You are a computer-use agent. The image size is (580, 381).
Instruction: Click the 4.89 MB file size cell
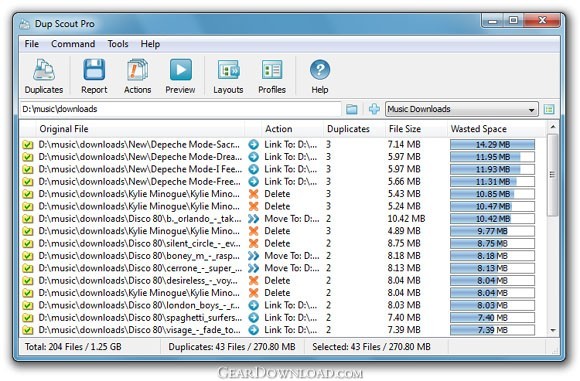click(x=404, y=231)
